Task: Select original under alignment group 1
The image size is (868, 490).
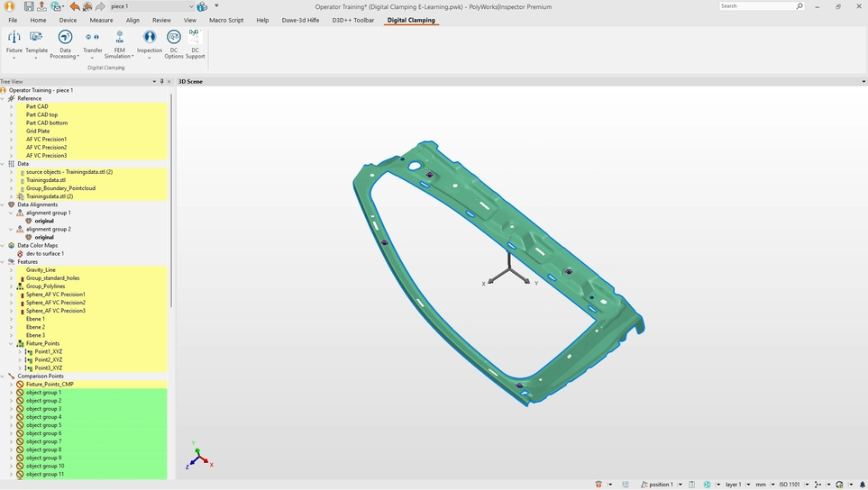Action: 44,222
